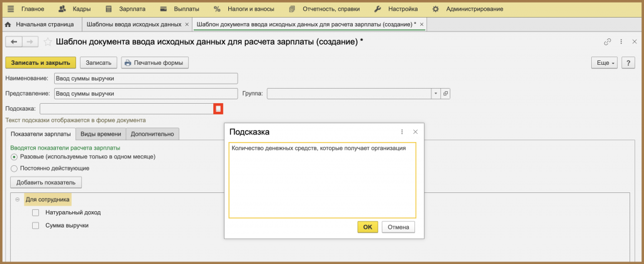Click the Подсказка ellipsis button
644x264 pixels.
218,109
